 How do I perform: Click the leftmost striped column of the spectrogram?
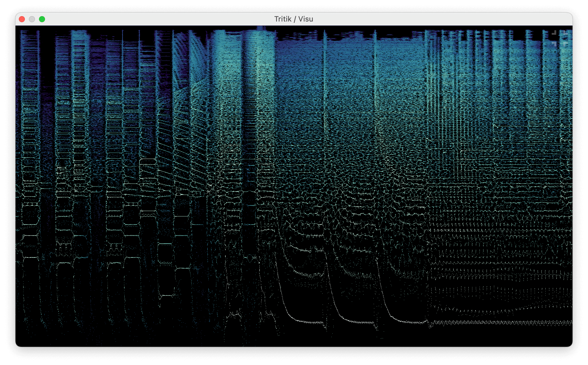pyautogui.click(x=29, y=101)
